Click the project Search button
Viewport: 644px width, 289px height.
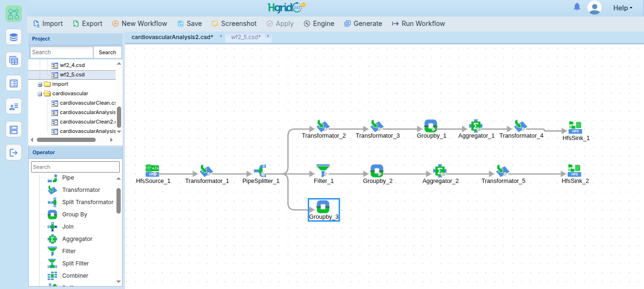point(107,52)
